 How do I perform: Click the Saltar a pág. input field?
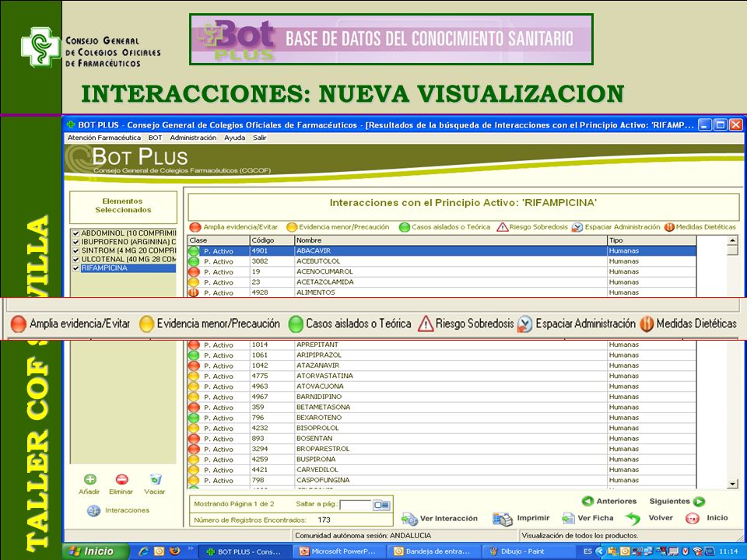[x=356, y=505]
